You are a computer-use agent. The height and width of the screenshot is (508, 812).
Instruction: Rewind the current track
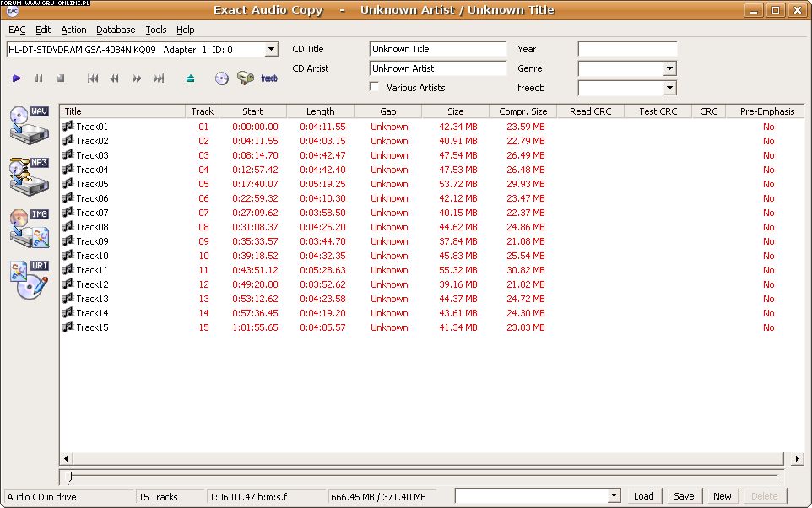115,78
